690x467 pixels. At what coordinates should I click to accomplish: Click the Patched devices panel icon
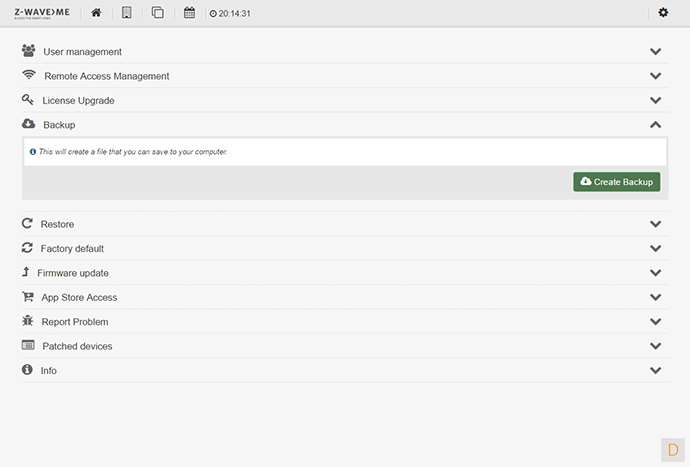[x=28, y=345]
